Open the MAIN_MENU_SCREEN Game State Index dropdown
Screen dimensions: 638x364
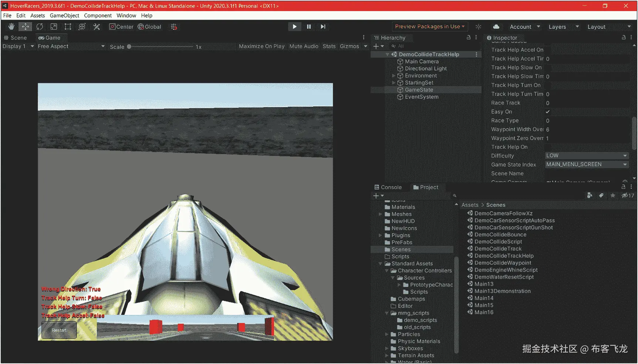586,164
